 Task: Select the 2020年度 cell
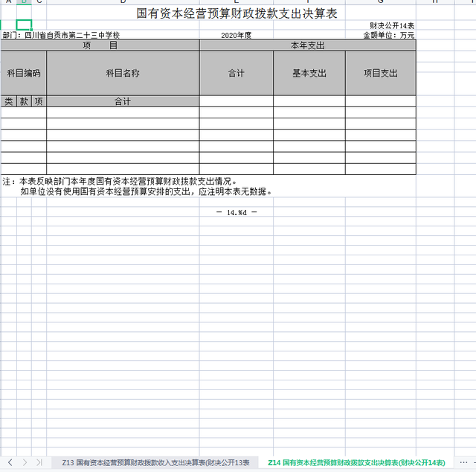click(237, 35)
